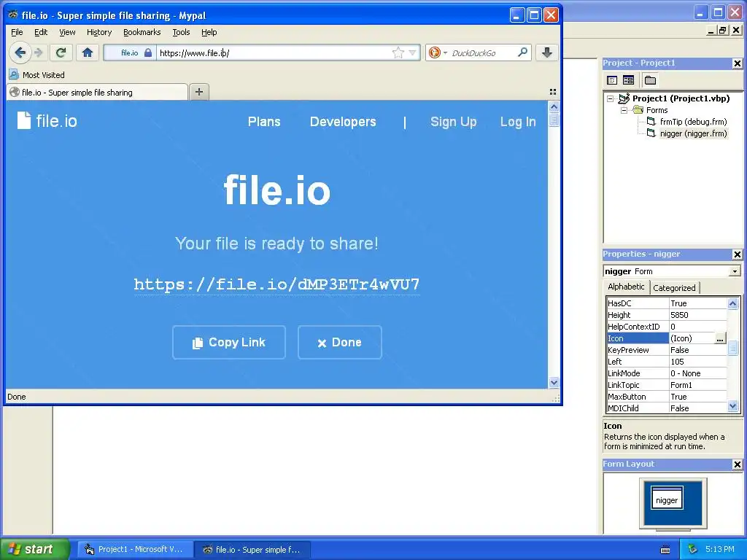Click the Properties list scroll up arrow

point(732,303)
